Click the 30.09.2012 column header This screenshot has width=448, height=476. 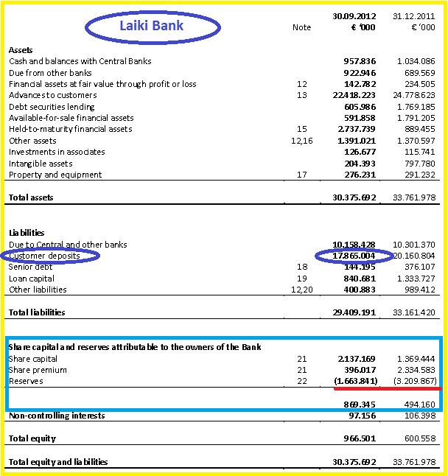pyautogui.click(x=354, y=16)
